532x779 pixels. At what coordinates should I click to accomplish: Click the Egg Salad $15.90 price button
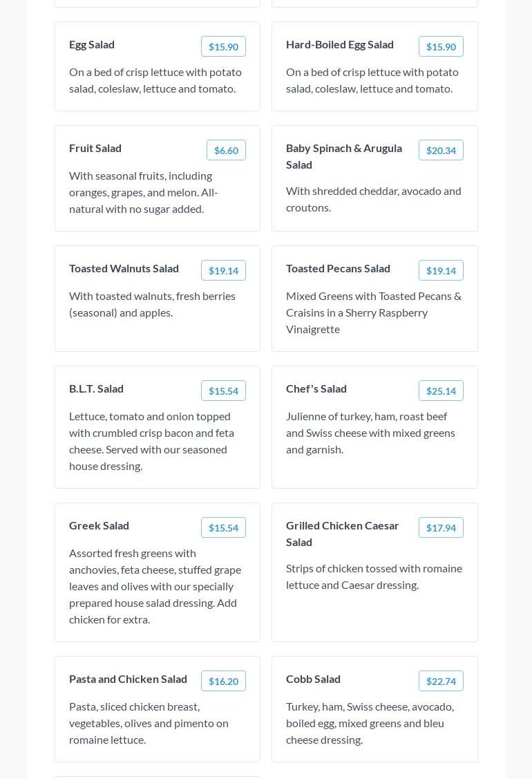(x=223, y=46)
